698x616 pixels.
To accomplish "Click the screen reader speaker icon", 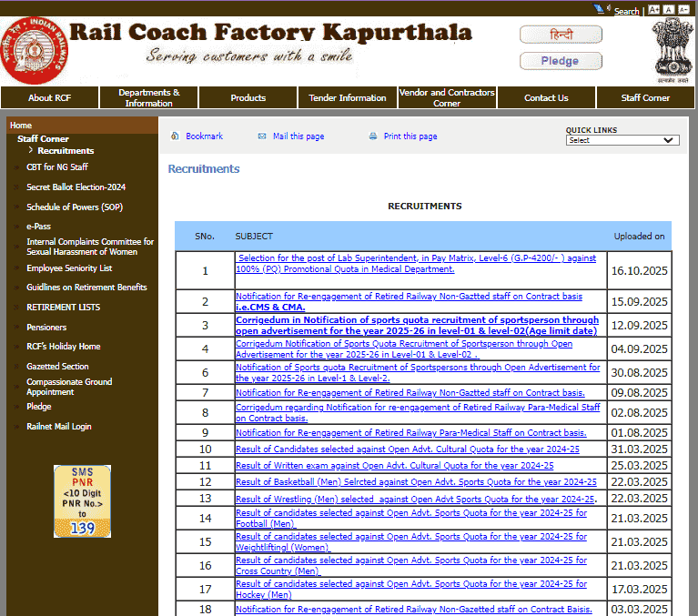I will 609,8.
